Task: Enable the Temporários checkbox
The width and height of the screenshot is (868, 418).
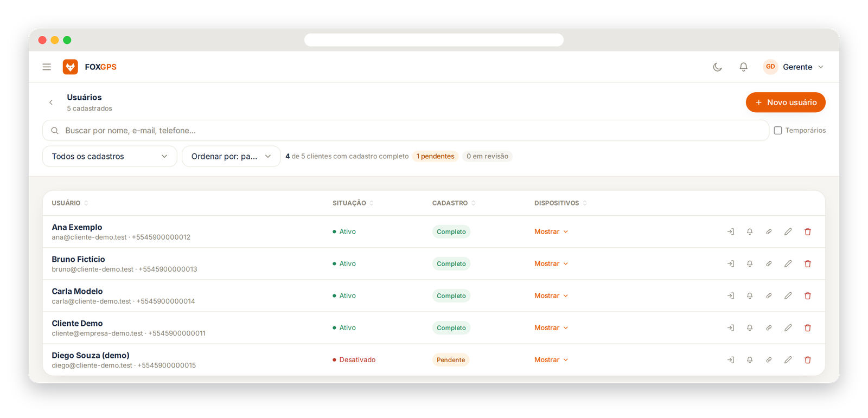Action: pyautogui.click(x=778, y=131)
